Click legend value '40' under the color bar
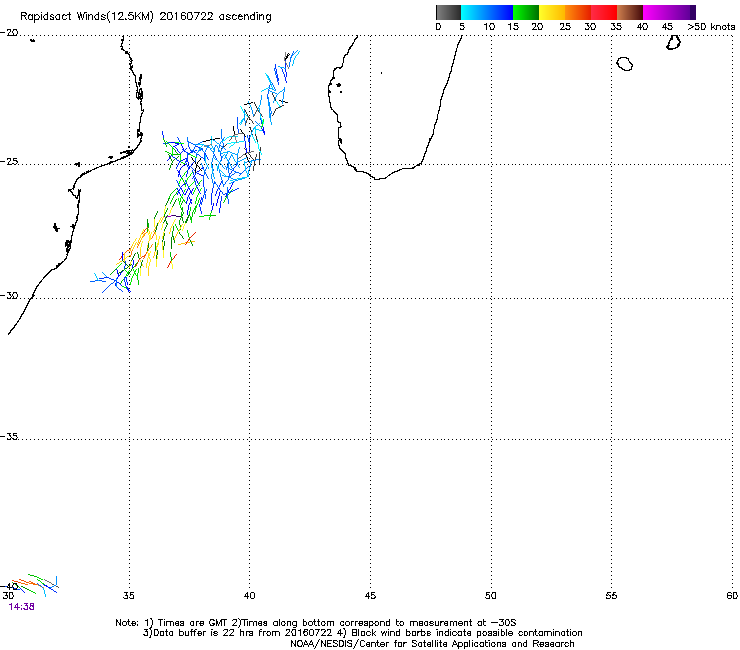The image size is (740, 650). (x=642, y=27)
